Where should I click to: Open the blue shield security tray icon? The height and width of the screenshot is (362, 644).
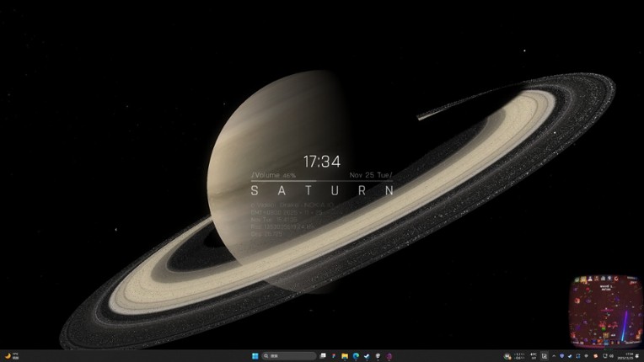[562, 356]
